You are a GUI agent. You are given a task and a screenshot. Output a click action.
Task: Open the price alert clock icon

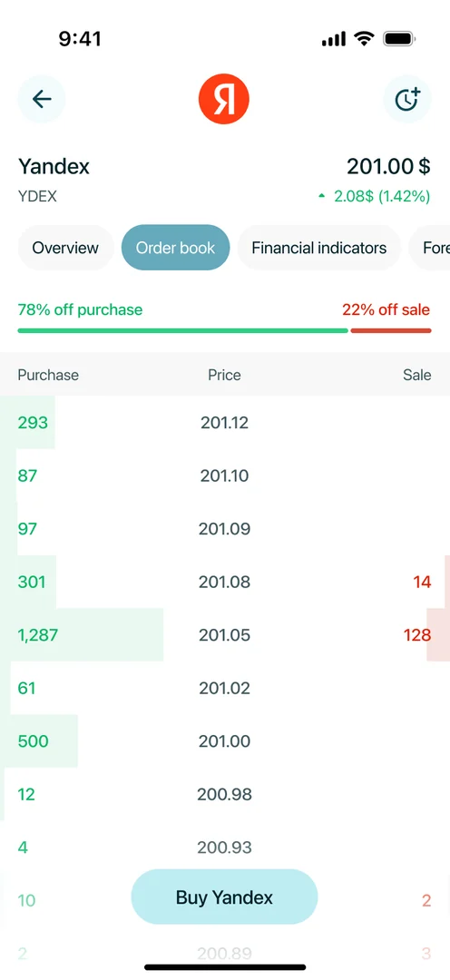point(407,99)
